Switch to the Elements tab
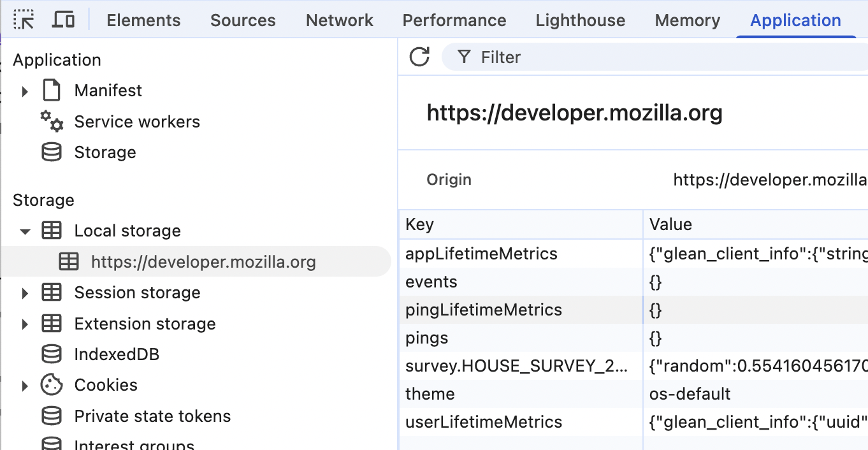The image size is (868, 450). [143, 20]
